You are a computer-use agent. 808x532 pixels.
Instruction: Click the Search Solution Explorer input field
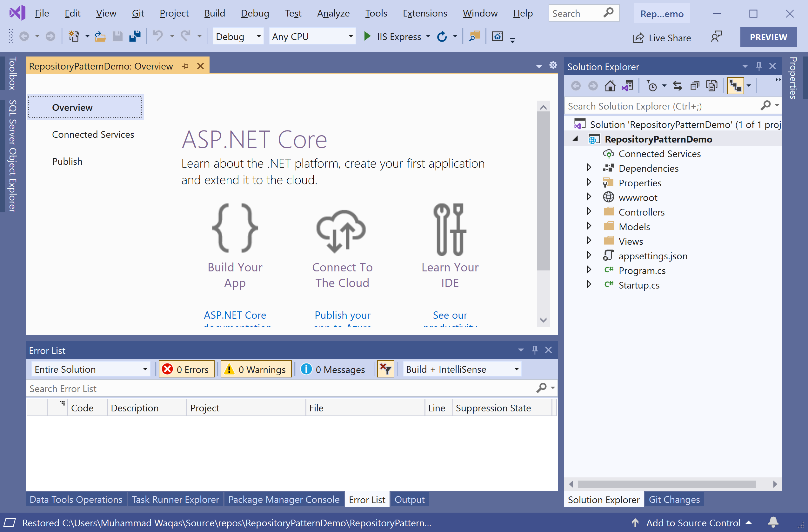click(662, 106)
